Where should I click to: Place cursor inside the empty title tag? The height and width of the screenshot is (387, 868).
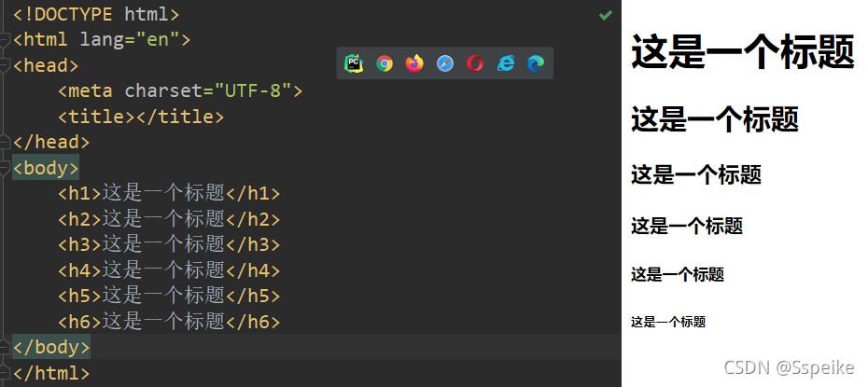click(135, 117)
